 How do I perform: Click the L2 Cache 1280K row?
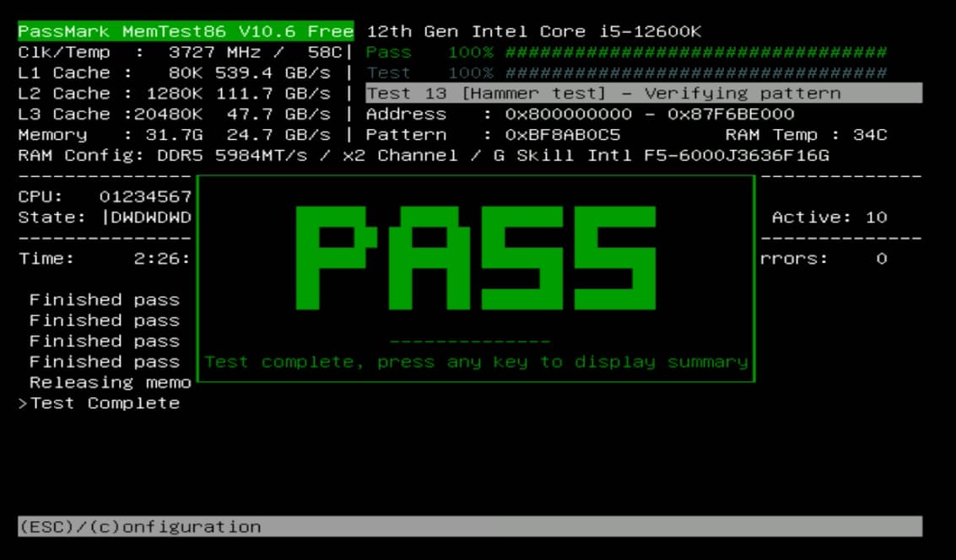click(x=175, y=94)
